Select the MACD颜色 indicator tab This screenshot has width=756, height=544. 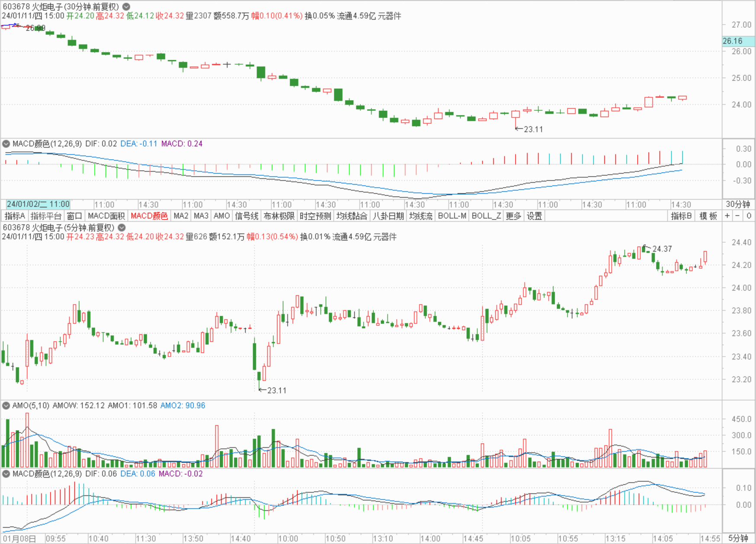coord(149,216)
